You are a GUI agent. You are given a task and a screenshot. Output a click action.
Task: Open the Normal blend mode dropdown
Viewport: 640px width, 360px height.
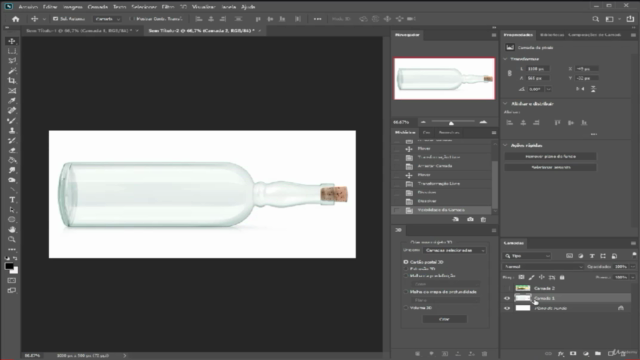pyautogui.click(x=543, y=267)
